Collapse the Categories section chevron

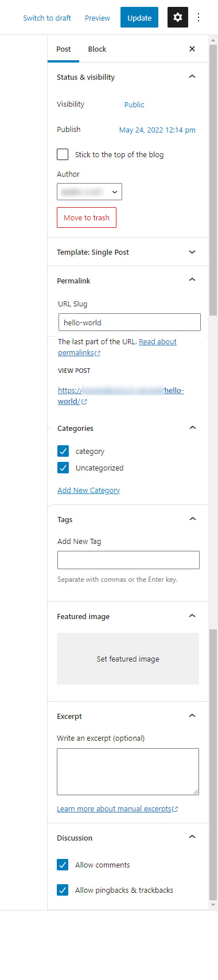pyautogui.click(x=193, y=428)
